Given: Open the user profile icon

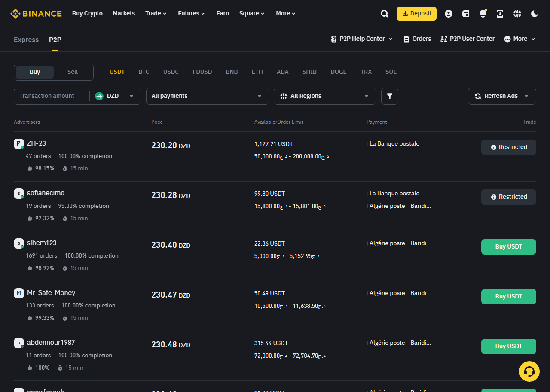Looking at the screenshot, I should pyautogui.click(x=449, y=14).
